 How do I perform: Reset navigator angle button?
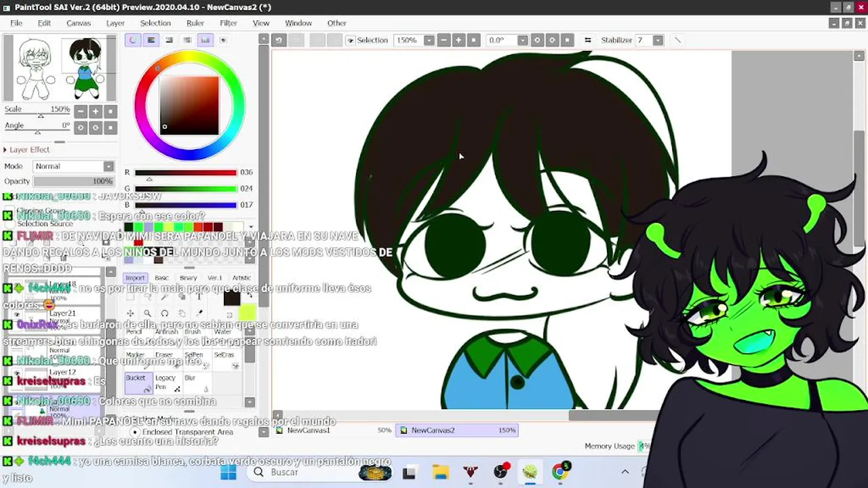click(x=111, y=127)
